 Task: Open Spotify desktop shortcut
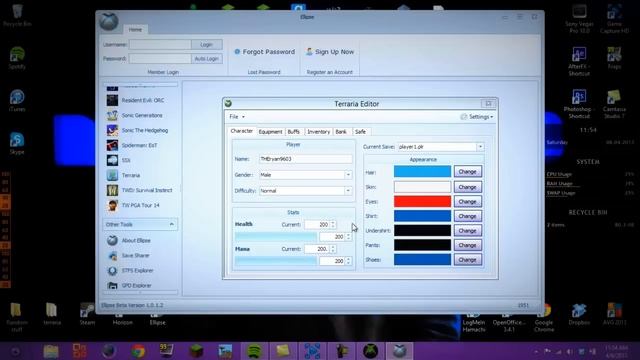tap(17, 54)
